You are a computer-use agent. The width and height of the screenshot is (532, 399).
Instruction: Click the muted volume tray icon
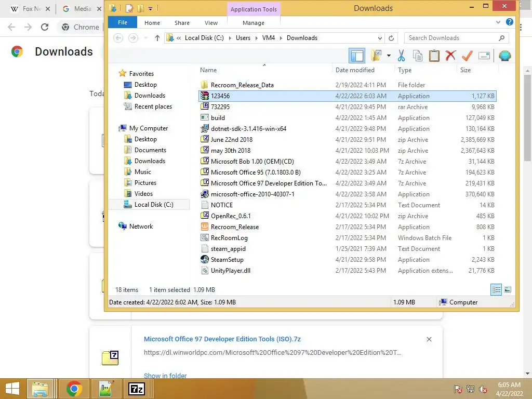[483, 389]
